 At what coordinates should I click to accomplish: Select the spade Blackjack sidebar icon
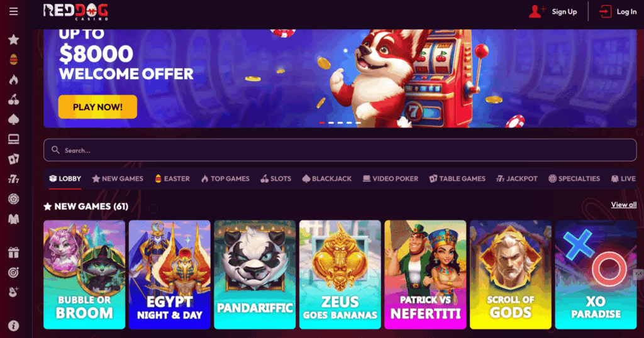point(14,119)
